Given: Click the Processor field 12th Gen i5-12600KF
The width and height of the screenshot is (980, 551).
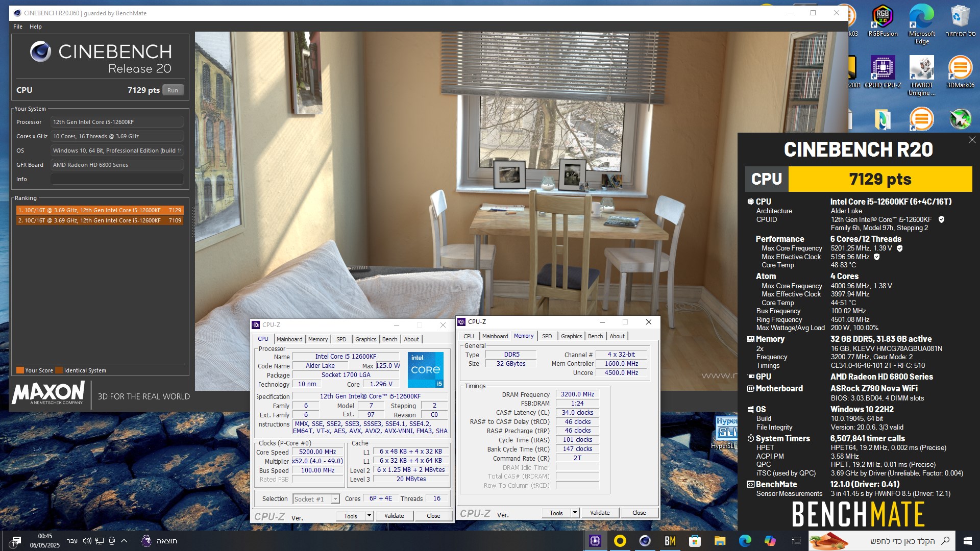Looking at the screenshot, I should [x=117, y=122].
